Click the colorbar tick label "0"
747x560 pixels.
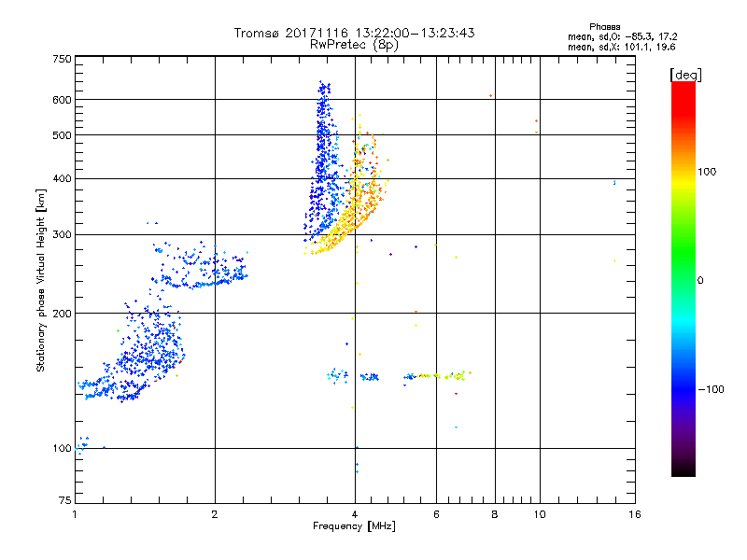tap(700, 281)
